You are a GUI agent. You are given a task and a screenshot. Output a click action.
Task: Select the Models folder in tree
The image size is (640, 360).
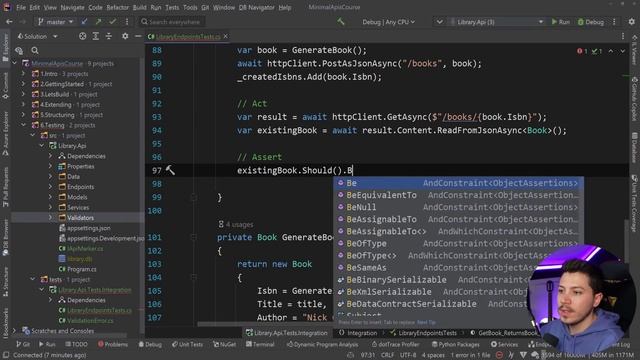coord(77,197)
